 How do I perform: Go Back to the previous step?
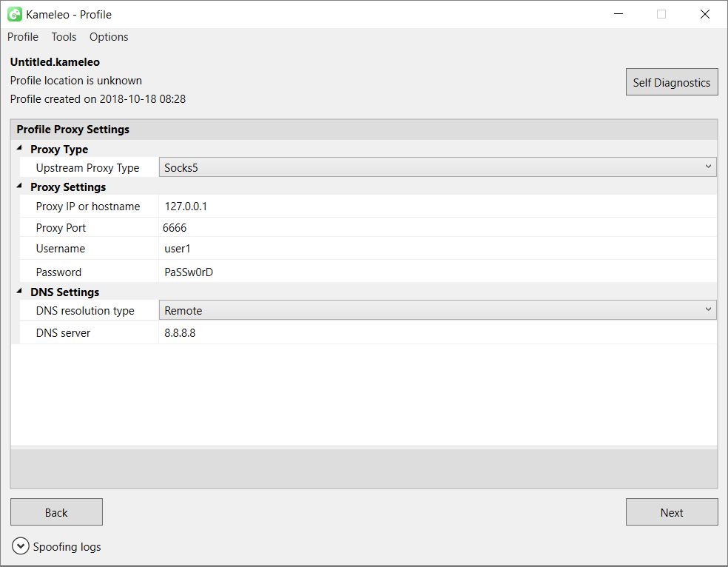56,512
